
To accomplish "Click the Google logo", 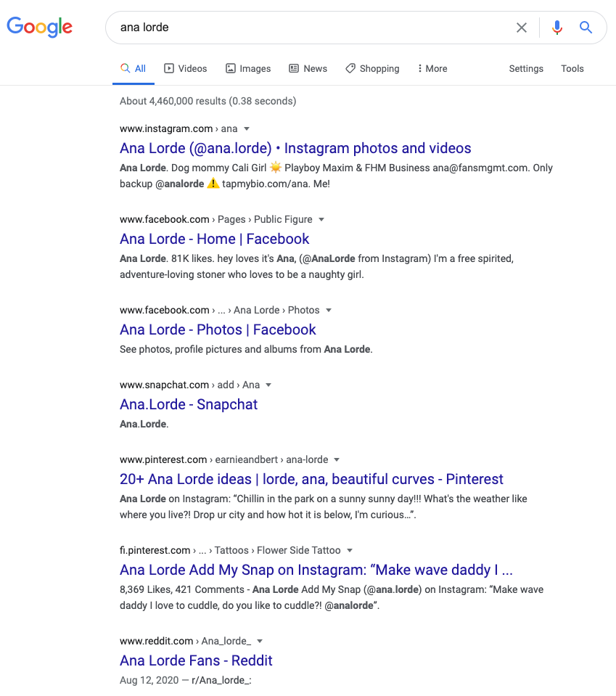I will click(x=39, y=27).
